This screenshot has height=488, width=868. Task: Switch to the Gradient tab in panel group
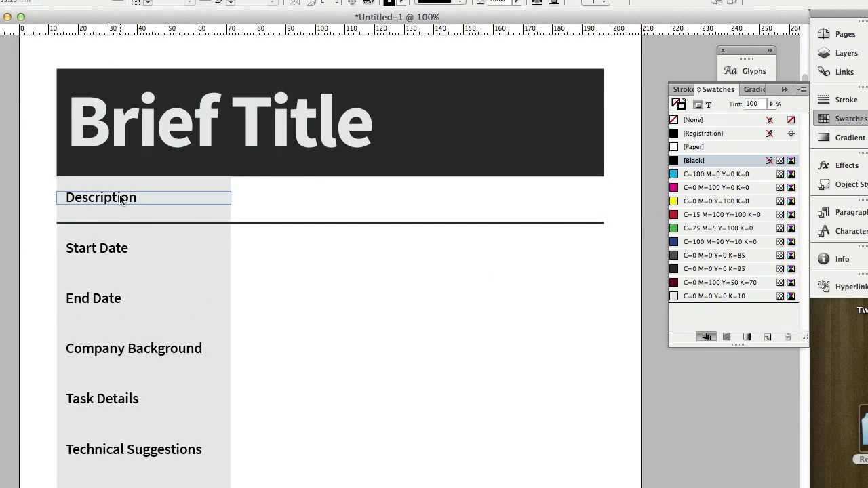[x=754, y=89]
